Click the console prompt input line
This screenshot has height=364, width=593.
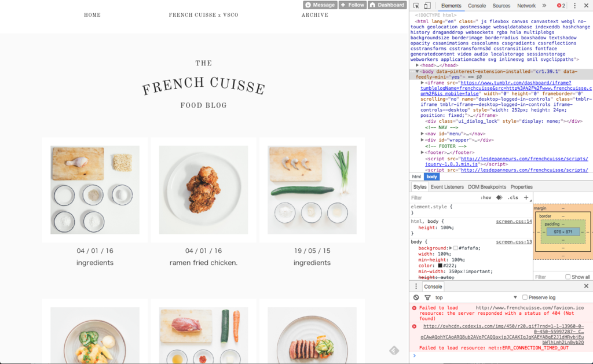tap(503, 356)
